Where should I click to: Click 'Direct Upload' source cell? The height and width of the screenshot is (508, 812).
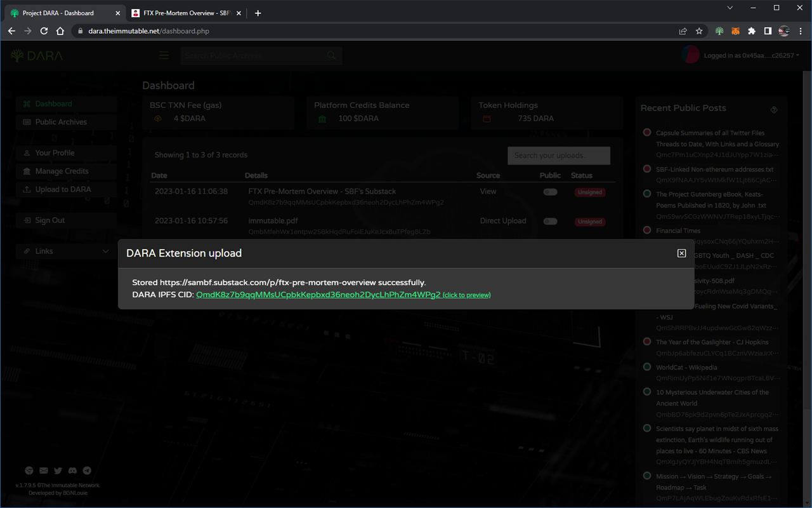pos(503,221)
